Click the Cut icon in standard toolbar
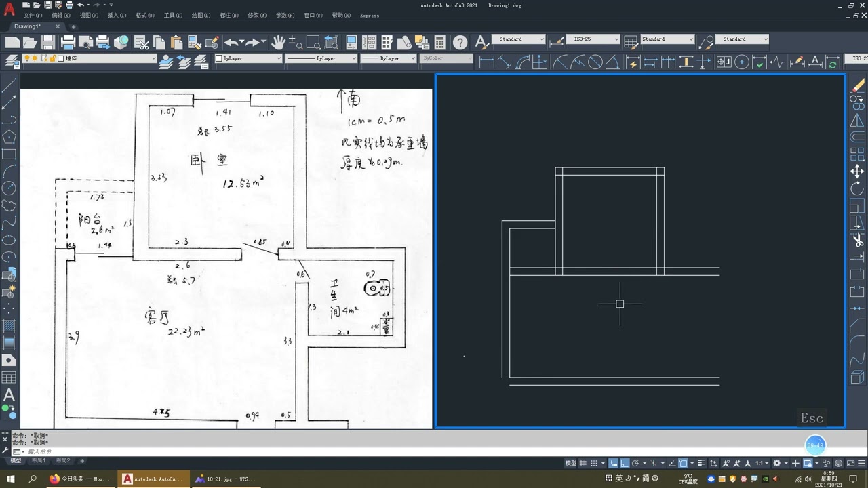The image size is (868, 488). pyautogui.click(x=142, y=43)
